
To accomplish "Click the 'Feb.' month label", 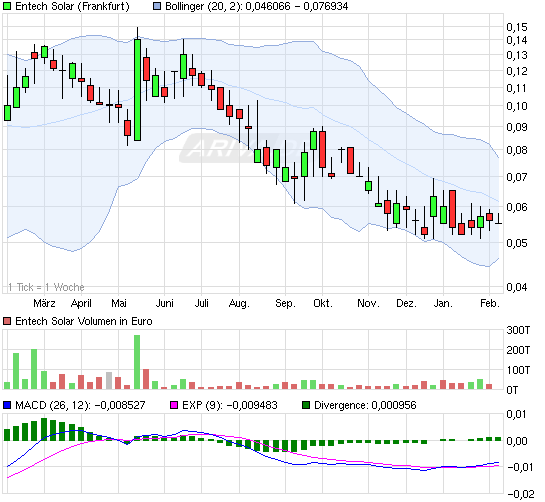I will pyautogui.click(x=490, y=303).
